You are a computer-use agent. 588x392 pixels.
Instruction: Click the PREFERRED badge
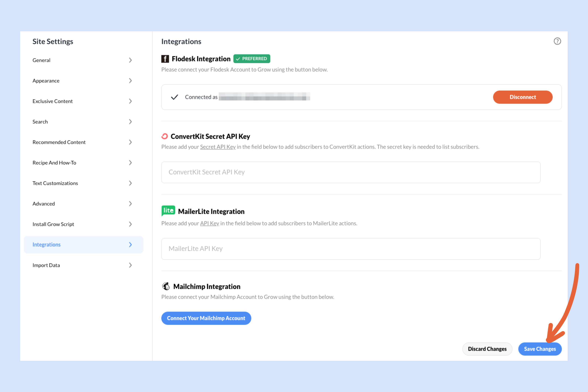coord(252,58)
